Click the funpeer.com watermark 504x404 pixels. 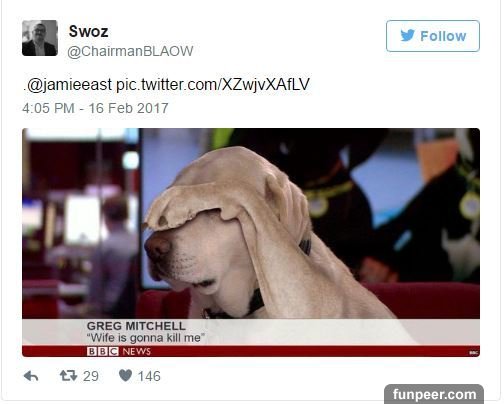coord(434,394)
